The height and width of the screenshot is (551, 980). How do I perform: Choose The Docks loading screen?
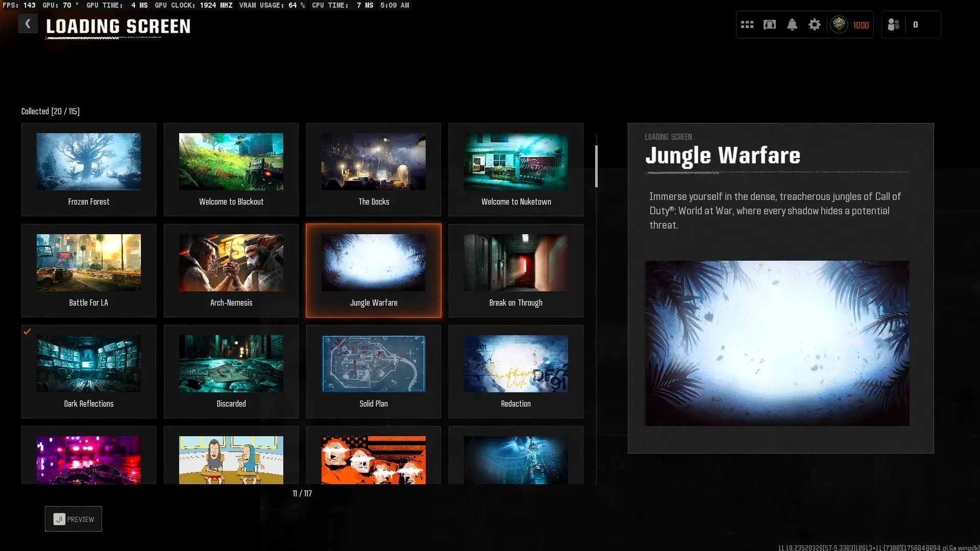(374, 169)
